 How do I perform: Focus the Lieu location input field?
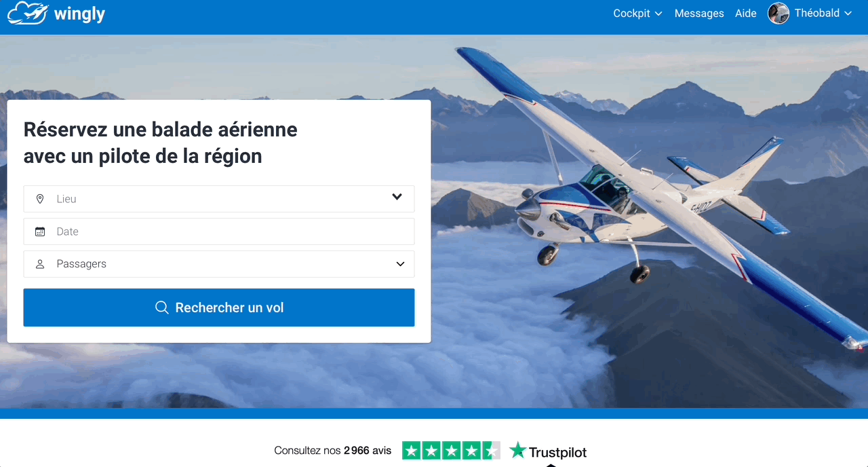pos(219,199)
